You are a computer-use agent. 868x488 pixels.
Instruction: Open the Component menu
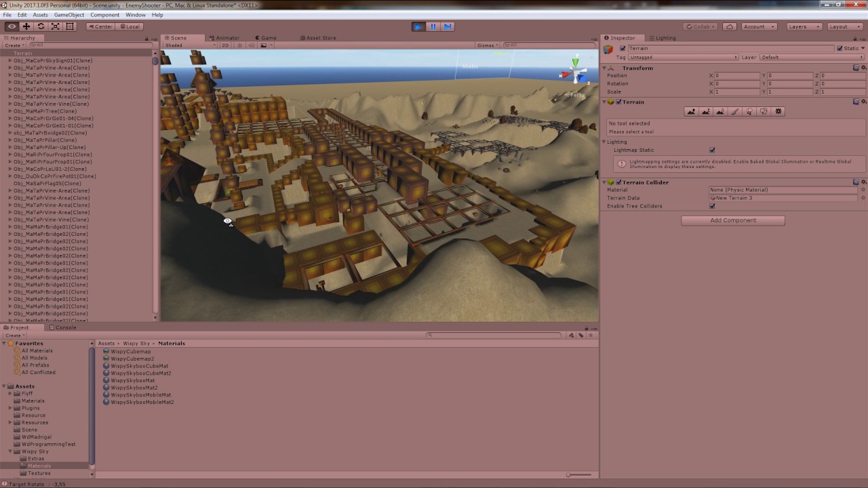(x=105, y=15)
